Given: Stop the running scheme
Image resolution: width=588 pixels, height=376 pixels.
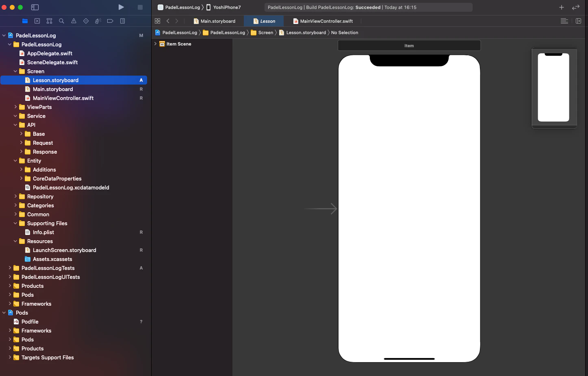Looking at the screenshot, I should point(140,7).
